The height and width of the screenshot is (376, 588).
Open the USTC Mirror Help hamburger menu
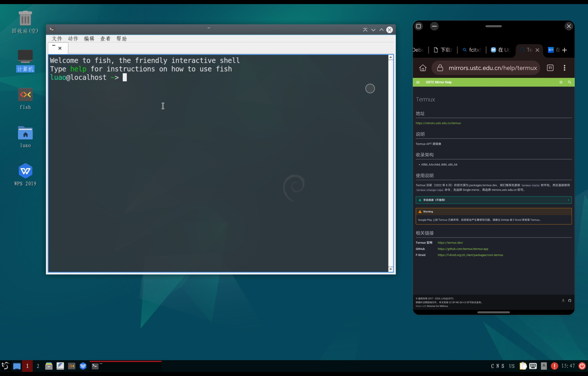418,82
